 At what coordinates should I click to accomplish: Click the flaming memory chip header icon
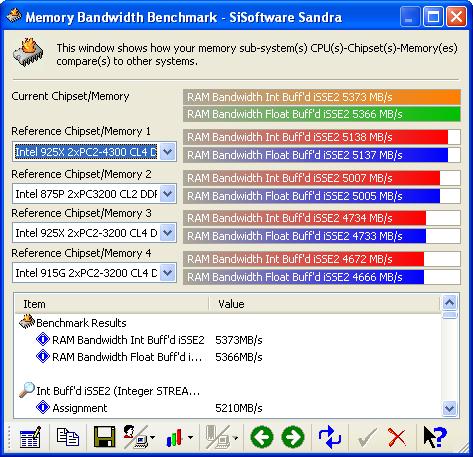coord(28,52)
